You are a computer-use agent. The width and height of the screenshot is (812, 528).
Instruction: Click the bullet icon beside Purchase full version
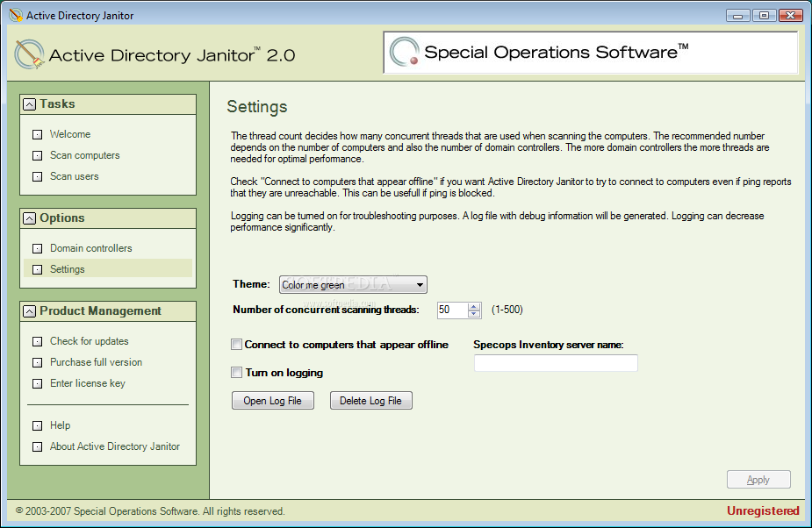[x=37, y=362]
